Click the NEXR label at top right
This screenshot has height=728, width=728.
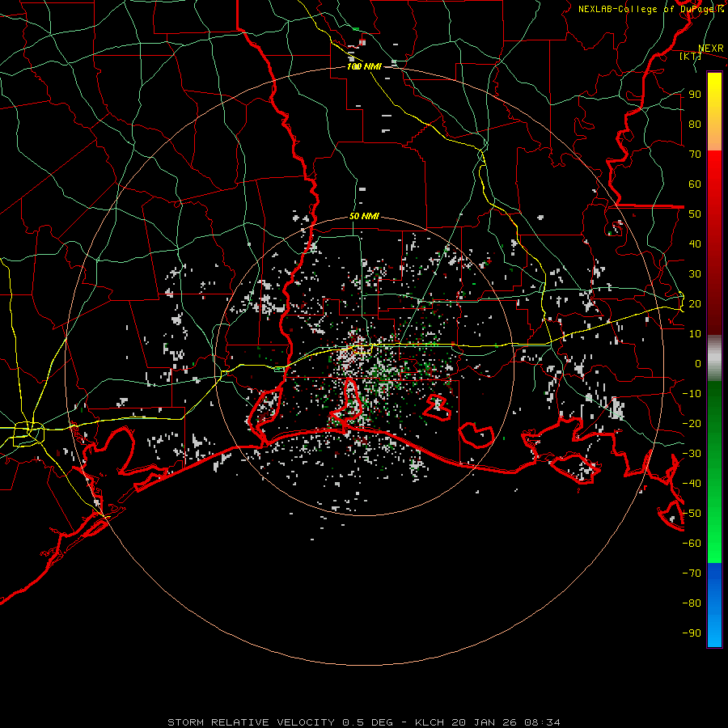(x=711, y=49)
